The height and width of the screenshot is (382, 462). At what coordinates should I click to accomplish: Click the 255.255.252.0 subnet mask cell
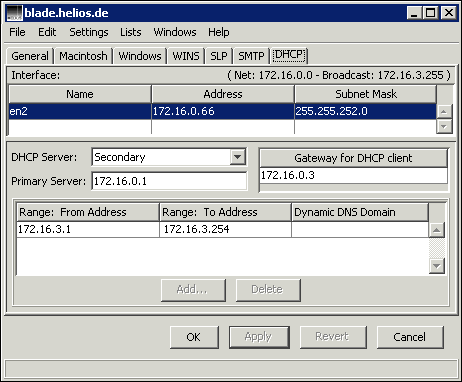tap(365, 111)
